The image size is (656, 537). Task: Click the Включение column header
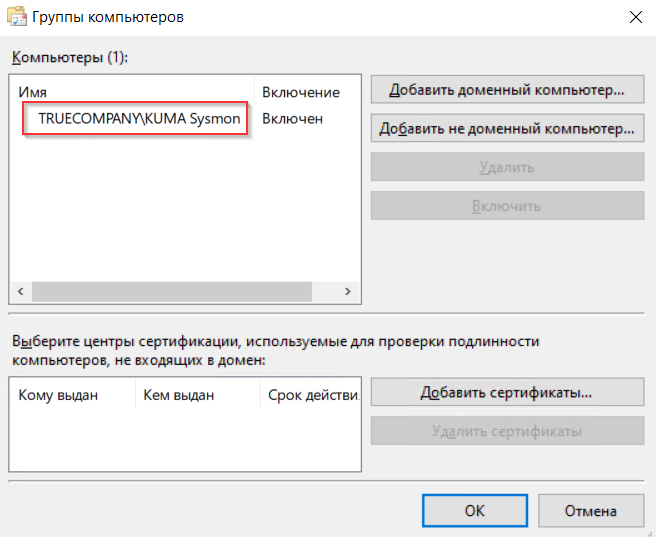(300, 92)
